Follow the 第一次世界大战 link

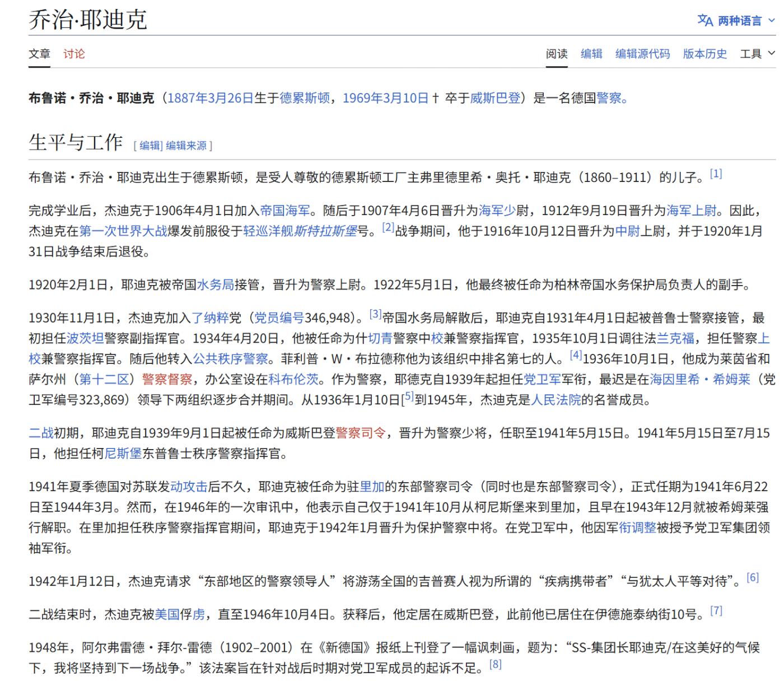(x=123, y=231)
